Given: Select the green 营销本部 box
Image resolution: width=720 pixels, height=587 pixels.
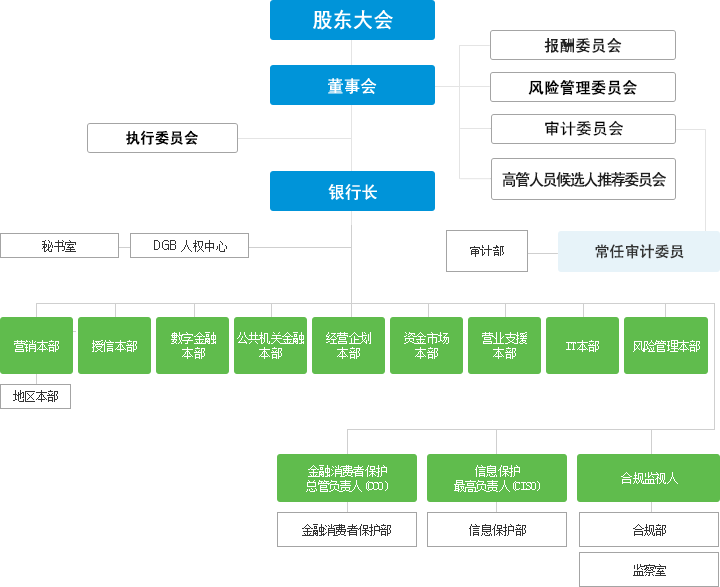Looking at the screenshot, I should tap(36, 346).
